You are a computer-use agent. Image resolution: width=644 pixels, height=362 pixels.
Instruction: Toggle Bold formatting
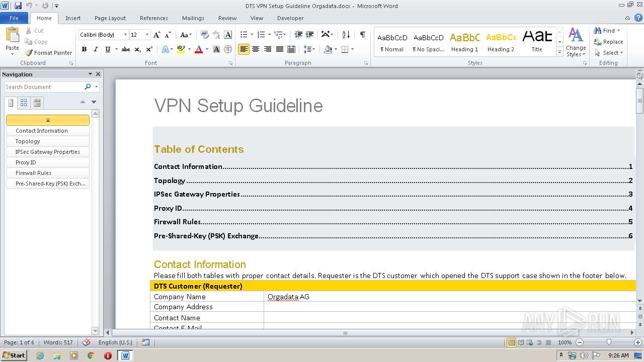click(x=84, y=49)
